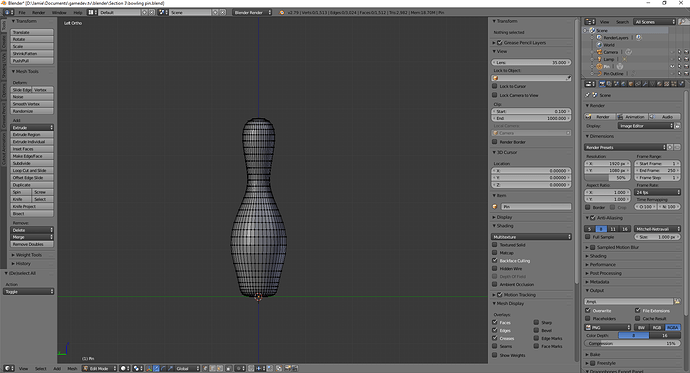Open the Modifiers properties tab (wrench icon)
Image resolution: width=690 pixels, height=373 pixels.
(645, 84)
